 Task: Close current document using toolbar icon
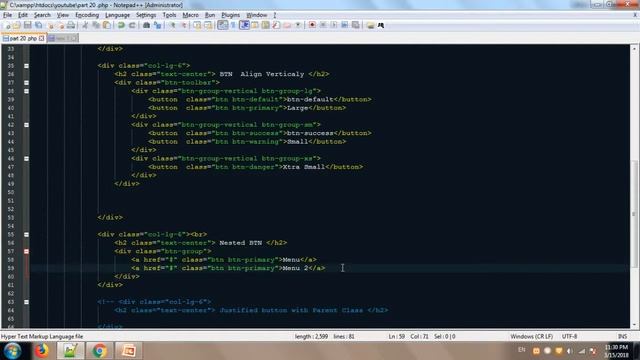(x=51, y=25)
